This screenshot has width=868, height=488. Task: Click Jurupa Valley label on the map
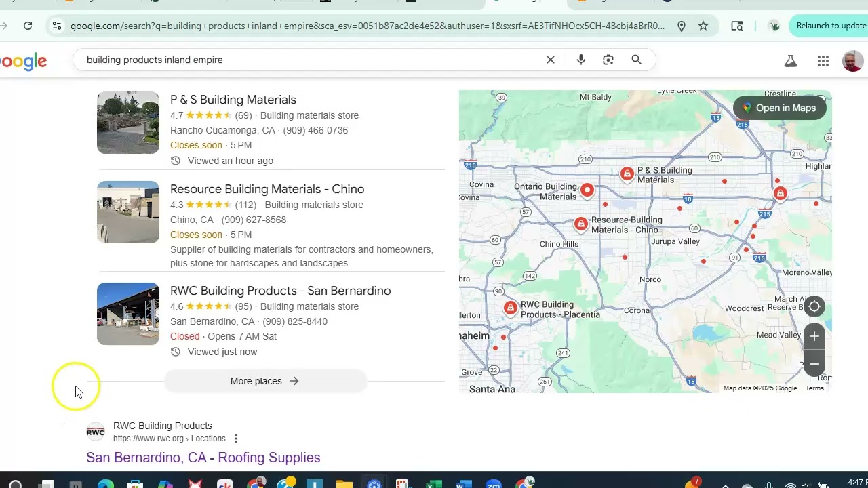click(675, 241)
